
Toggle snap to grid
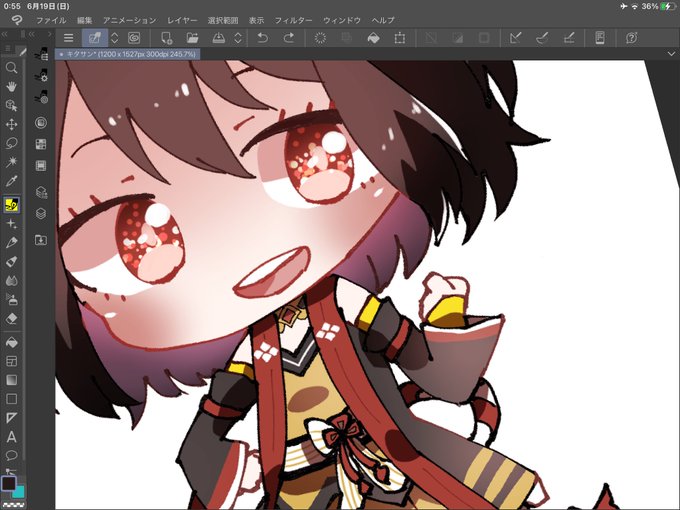click(569, 38)
